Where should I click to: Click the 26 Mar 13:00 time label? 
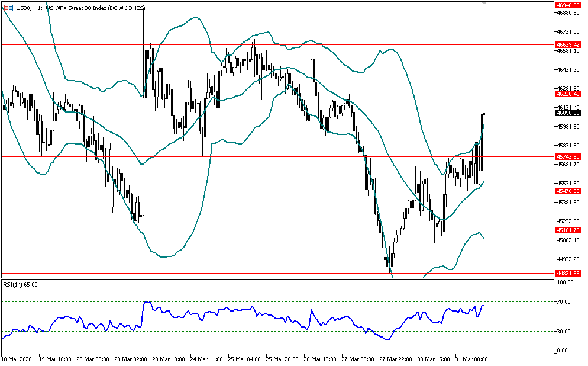[320, 359]
